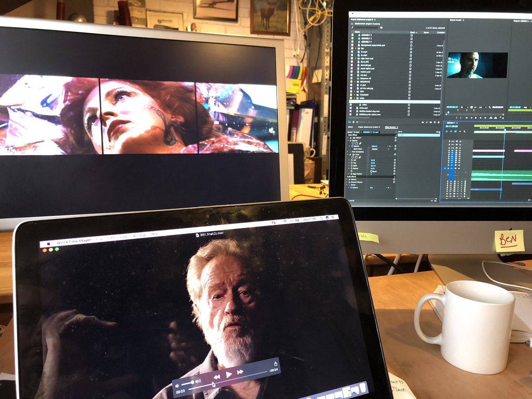The height and width of the screenshot is (399, 532).
Task: Tick the Good checkbox for white.psd
Action: click(x=409, y=108)
